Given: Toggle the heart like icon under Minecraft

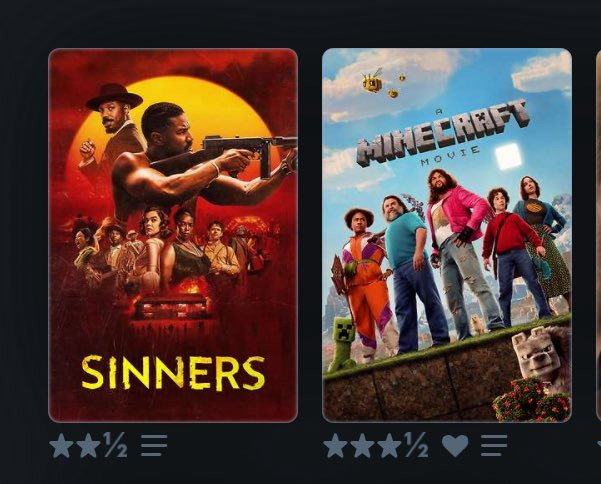Looking at the screenshot, I should pos(455,446).
